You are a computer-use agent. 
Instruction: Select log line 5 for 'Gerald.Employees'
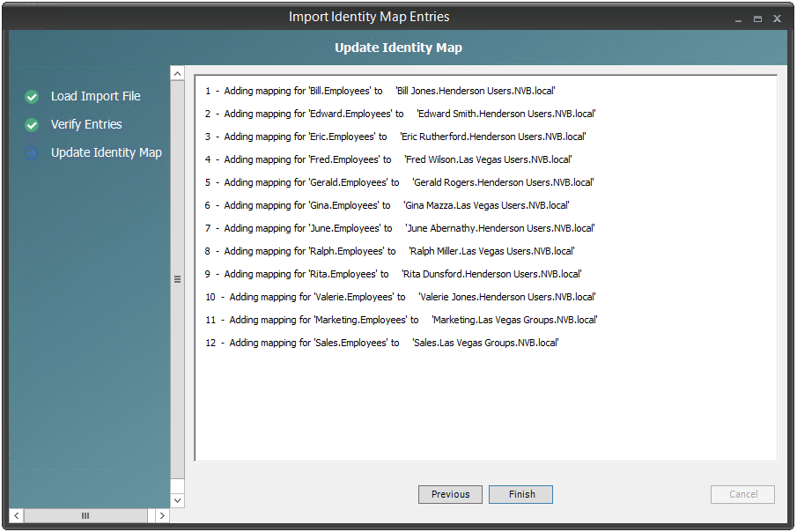(400, 182)
